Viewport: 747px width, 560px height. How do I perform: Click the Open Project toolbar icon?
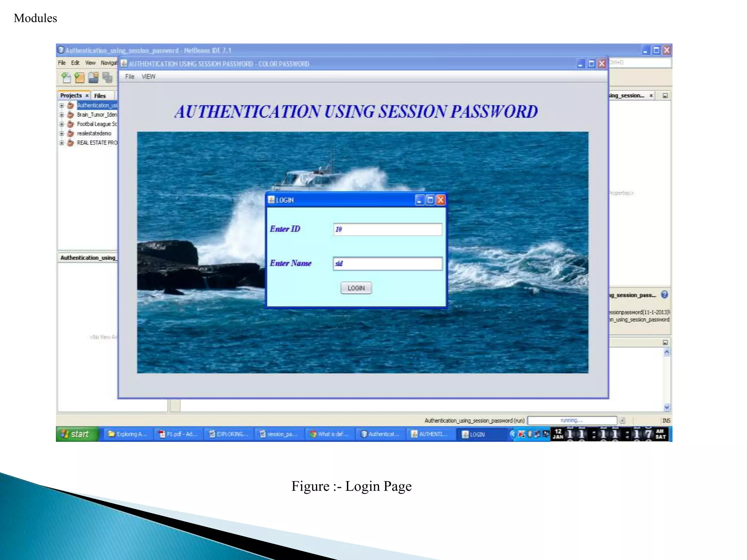[x=93, y=77]
